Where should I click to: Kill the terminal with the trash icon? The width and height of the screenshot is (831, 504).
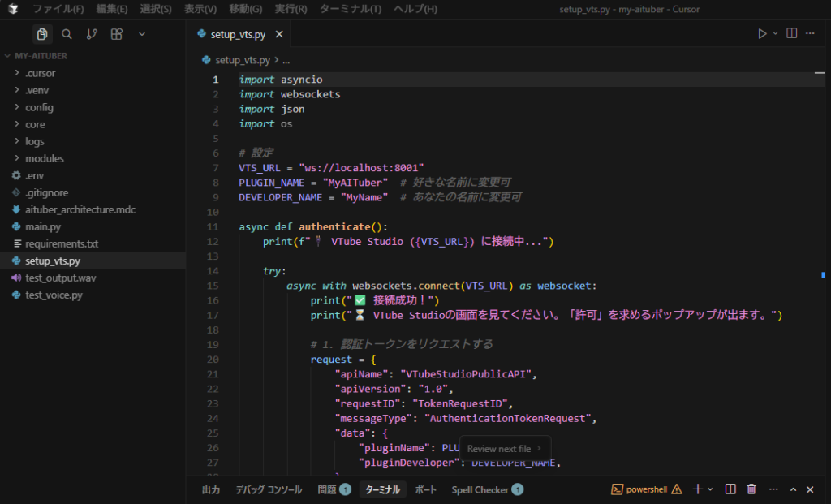tap(751, 489)
